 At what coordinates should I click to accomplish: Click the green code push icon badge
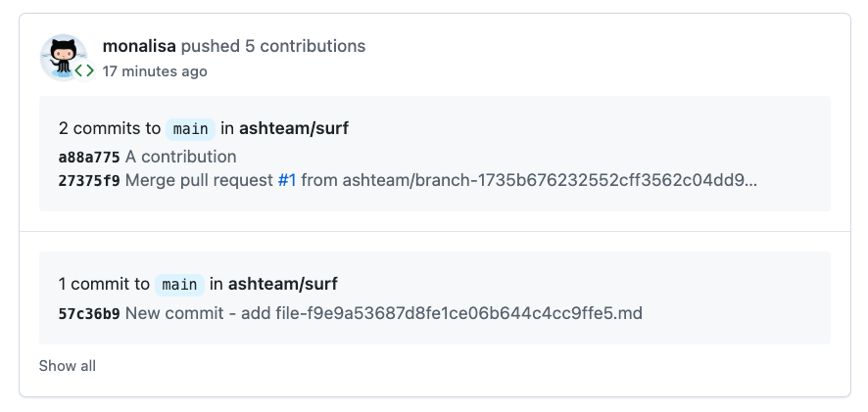85,70
